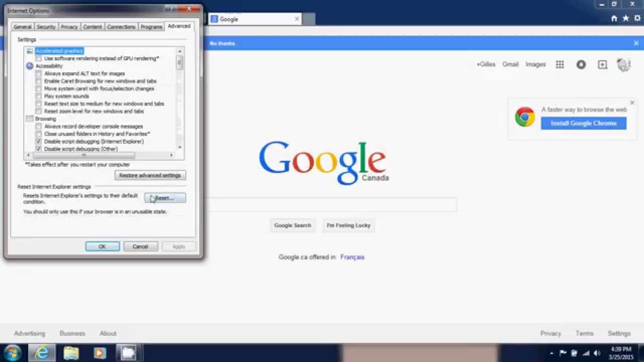The height and width of the screenshot is (362, 644).
Task: Open the system clock in tray
Action: (621, 353)
